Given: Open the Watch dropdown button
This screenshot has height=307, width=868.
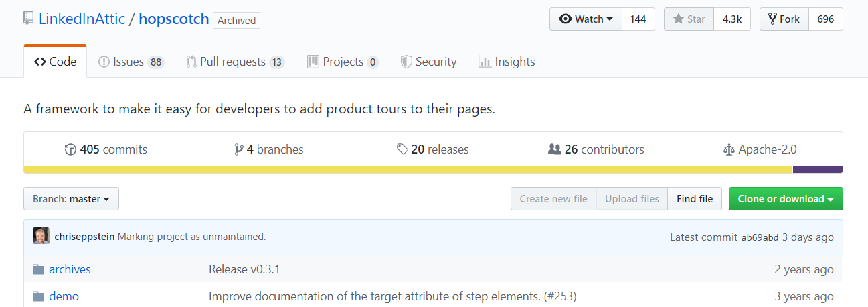Looking at the screenshot, I should (586, 19).
